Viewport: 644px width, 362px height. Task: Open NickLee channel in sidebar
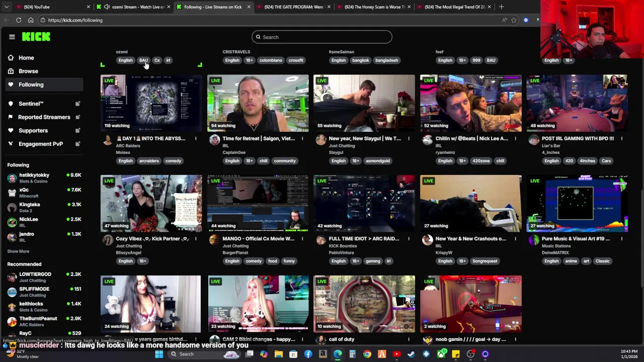coord(44,222)
